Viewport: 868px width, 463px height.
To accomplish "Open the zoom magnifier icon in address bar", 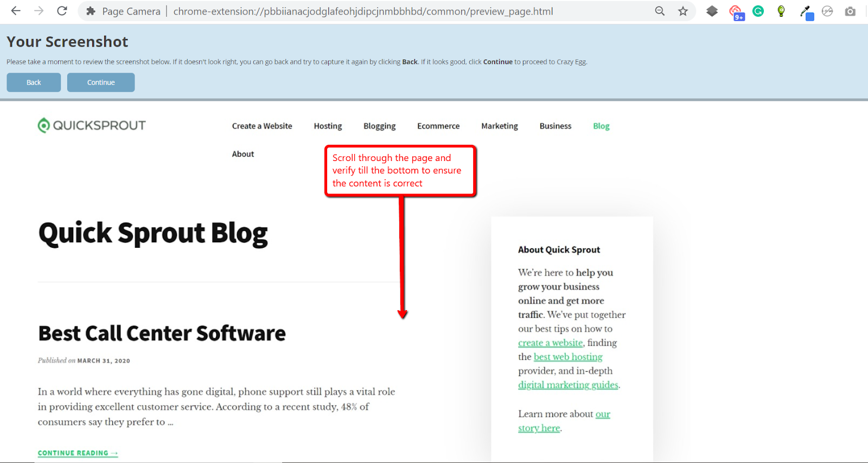I will (x=660, y=11).
